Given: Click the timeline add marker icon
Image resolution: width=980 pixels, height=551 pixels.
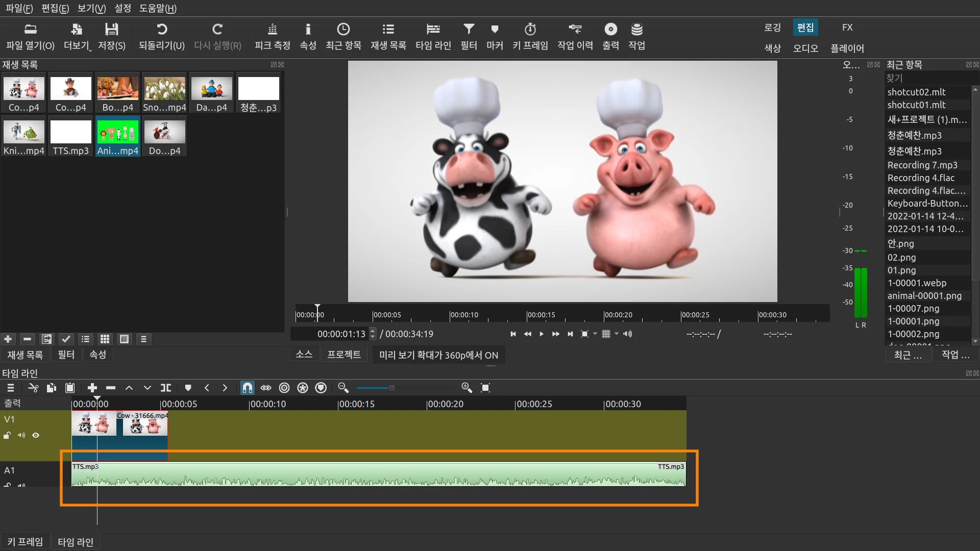Looking at the screenshot, I should pyautogui.click(x=188, y=388).
